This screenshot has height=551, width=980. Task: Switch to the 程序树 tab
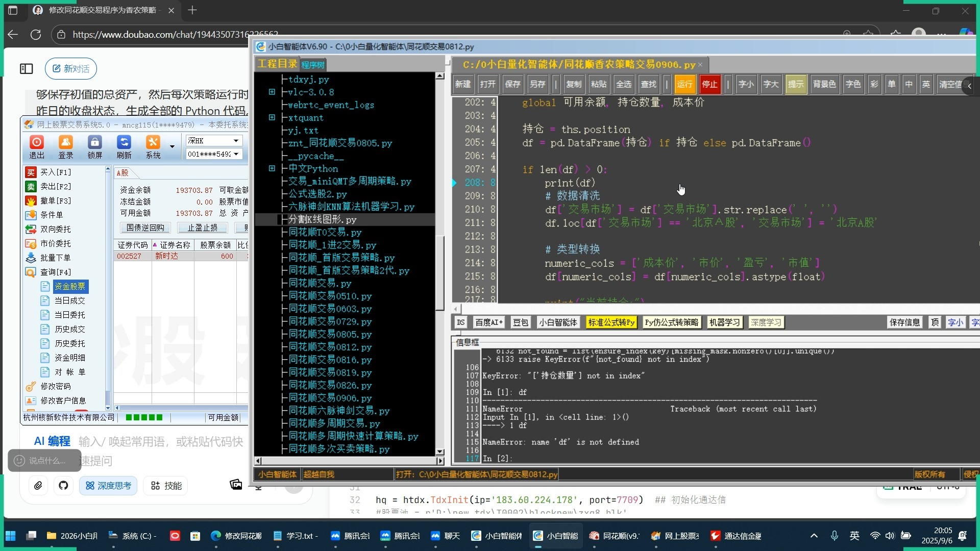pyautogui.click(x=312, y=65)
